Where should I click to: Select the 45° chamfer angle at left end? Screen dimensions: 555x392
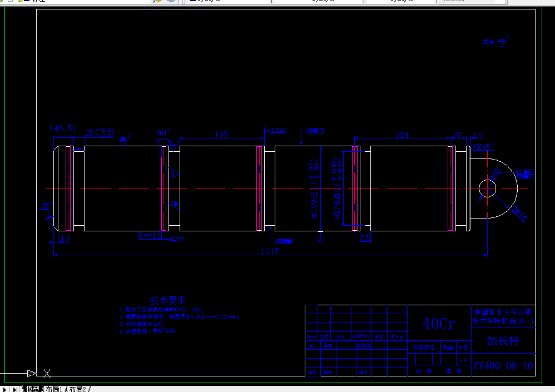[x=47, y=206]
